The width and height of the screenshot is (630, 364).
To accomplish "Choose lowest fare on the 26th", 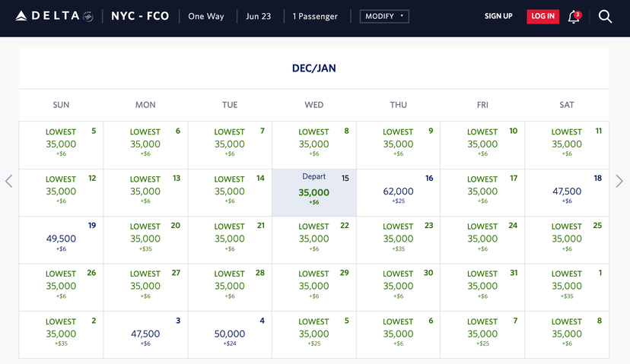I will pyautogui.click(x=61, y=286).
